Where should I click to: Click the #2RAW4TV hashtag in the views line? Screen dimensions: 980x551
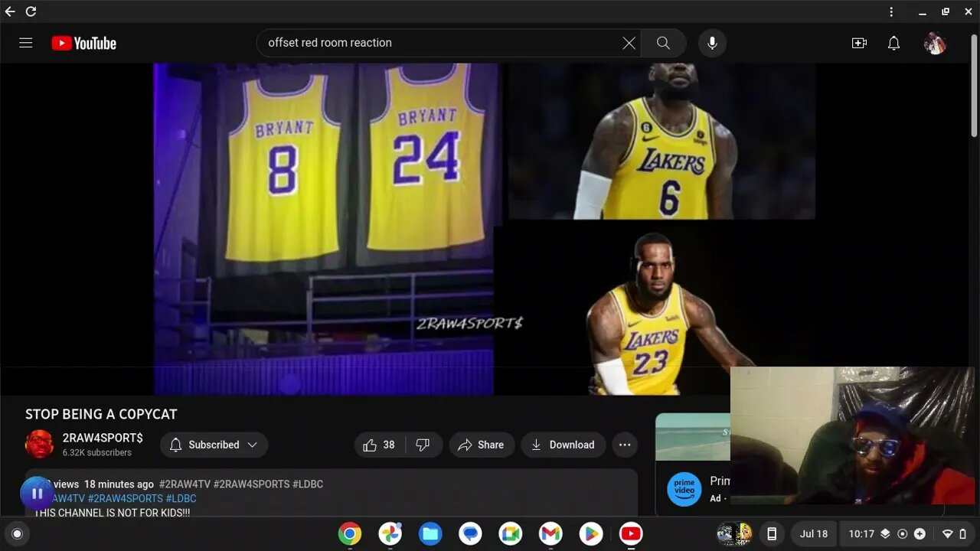click(185, 484)
